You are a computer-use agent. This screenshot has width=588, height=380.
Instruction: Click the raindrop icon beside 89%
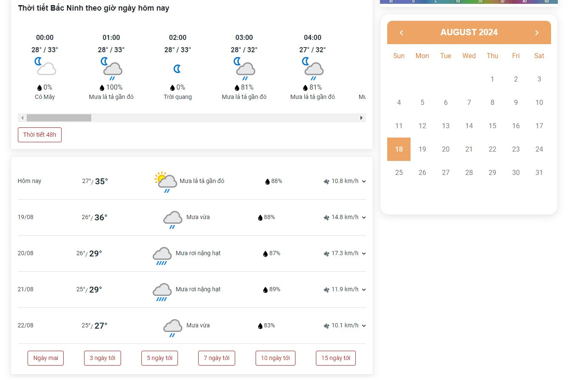click(265, 290)
